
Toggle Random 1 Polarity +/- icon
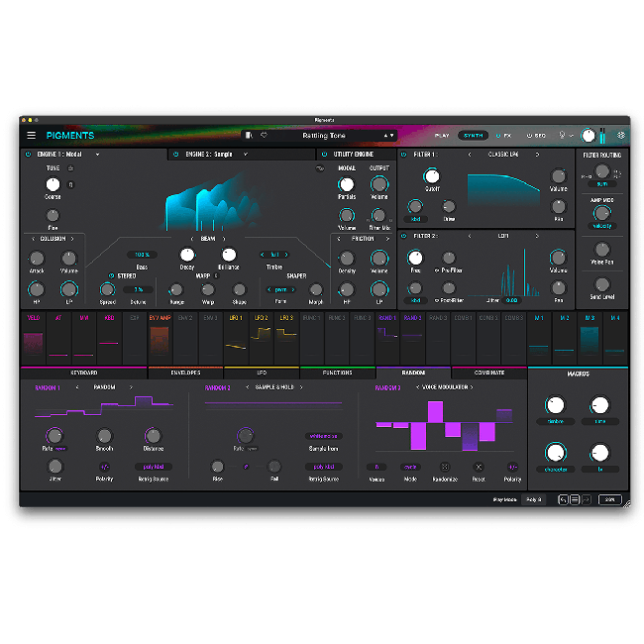click(104, 467)
